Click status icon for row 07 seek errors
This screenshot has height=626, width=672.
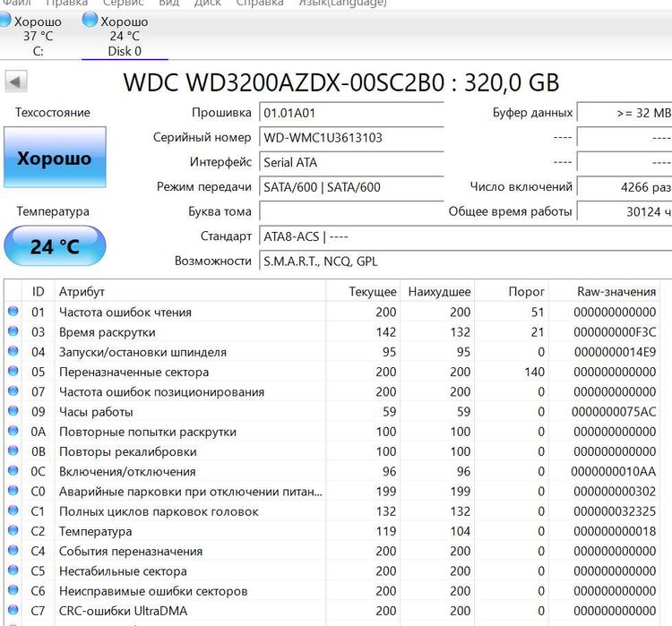13,390
